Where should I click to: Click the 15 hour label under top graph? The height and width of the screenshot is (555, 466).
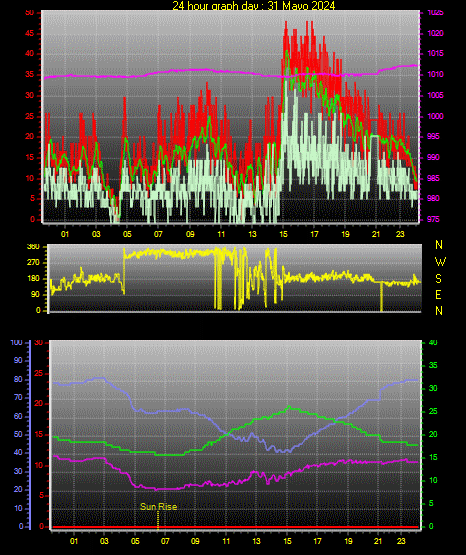click(283, 234)
